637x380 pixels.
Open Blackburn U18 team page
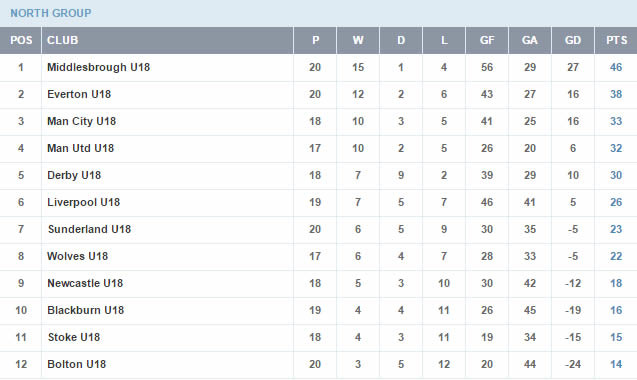click(86, 311)
